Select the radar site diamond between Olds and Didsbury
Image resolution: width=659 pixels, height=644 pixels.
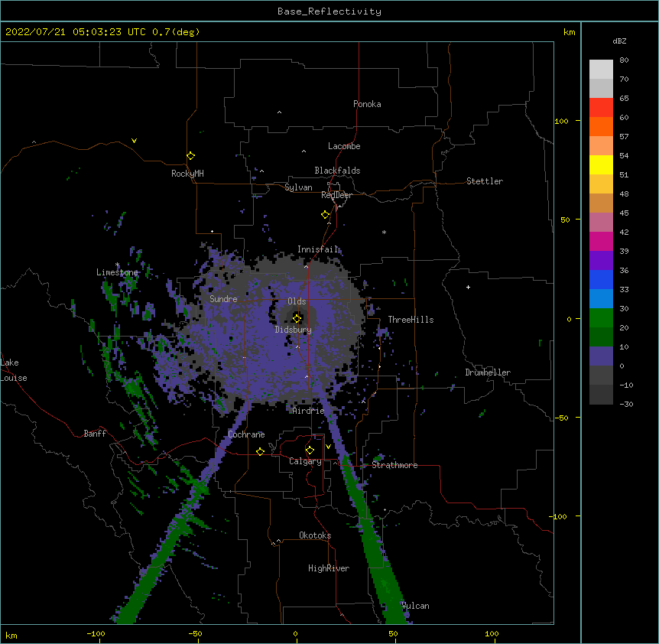pyautogui.click(x=297, y=318)
